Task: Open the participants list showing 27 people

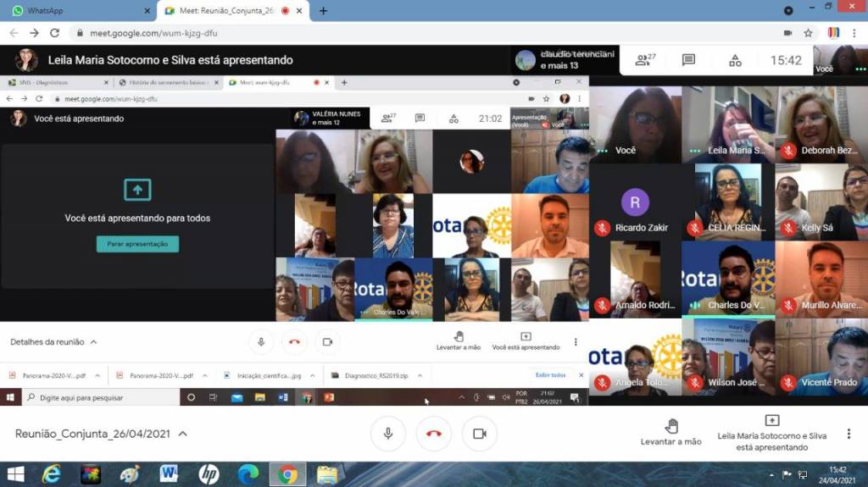Action: pyautogui.click(x=647, y=60)
